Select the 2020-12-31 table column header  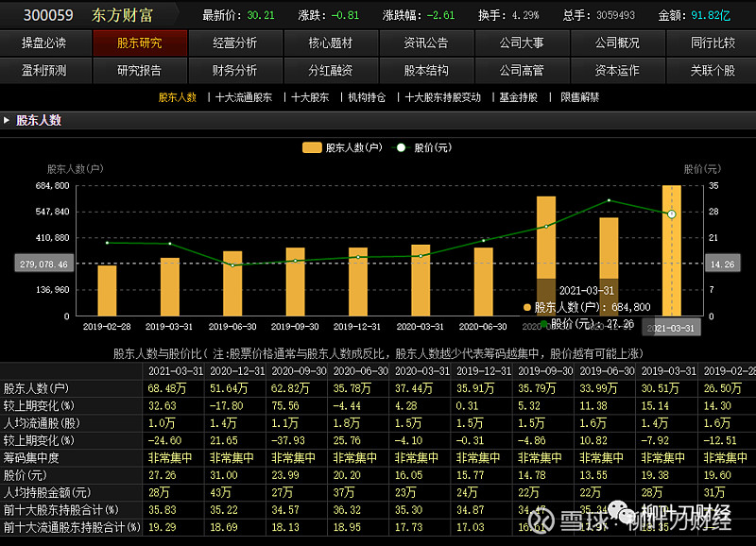[x=237, y=371]
